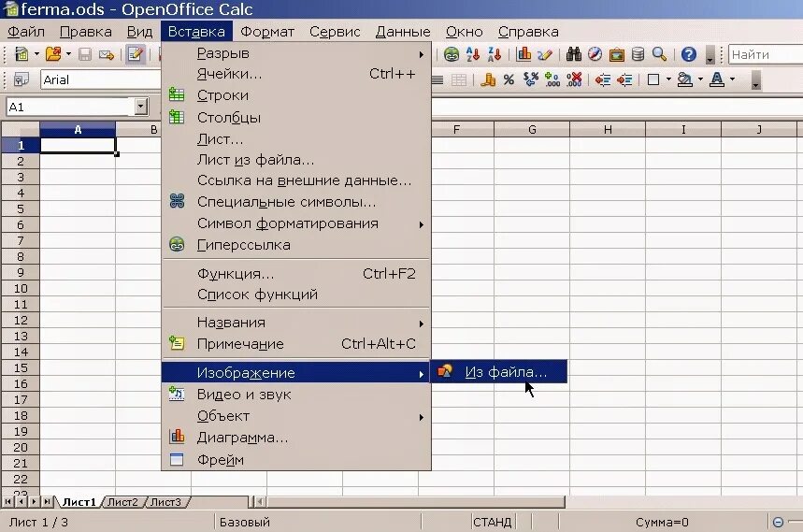Choose Функция... menu entry
Screen dimensions: 803x532
pos(296,274)
